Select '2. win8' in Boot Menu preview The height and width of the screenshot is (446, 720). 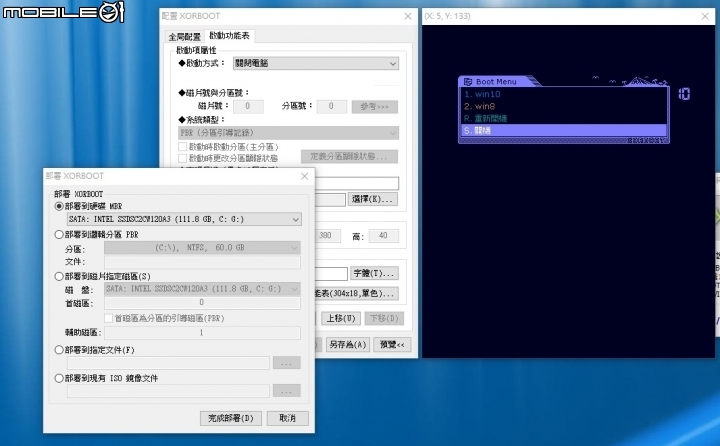563,106
